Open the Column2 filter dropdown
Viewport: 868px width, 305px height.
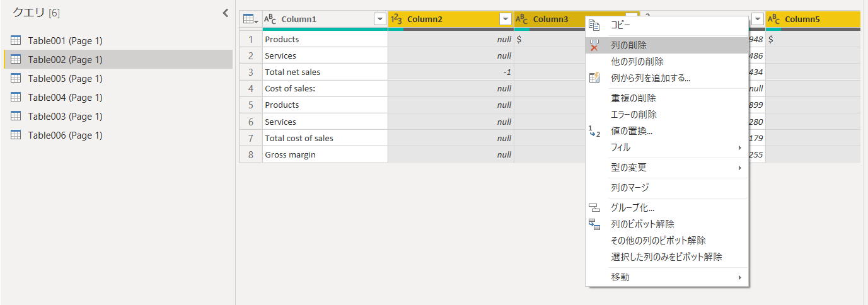(505, 20)
